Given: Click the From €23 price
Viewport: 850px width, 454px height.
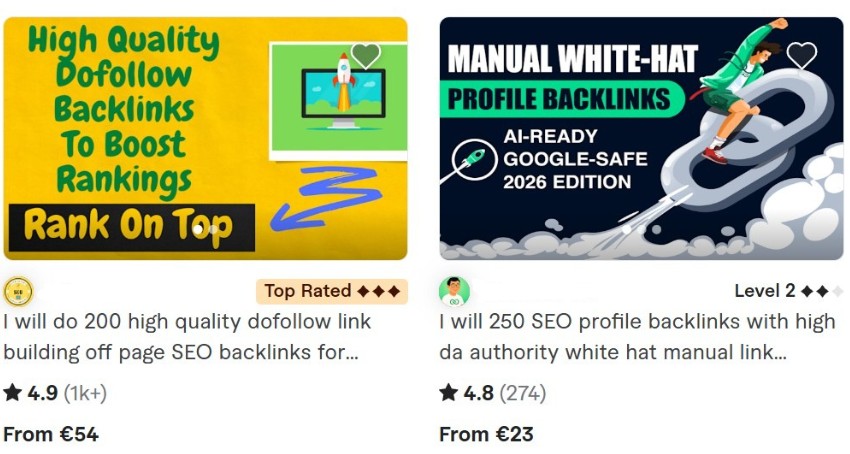Looking at the screenshot, I should click(486, 434).
